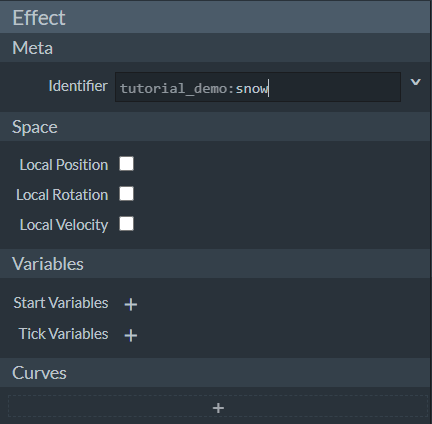Click the Identifier field label
The width and height of the screenshot is (432, 424).
point(78,86)
